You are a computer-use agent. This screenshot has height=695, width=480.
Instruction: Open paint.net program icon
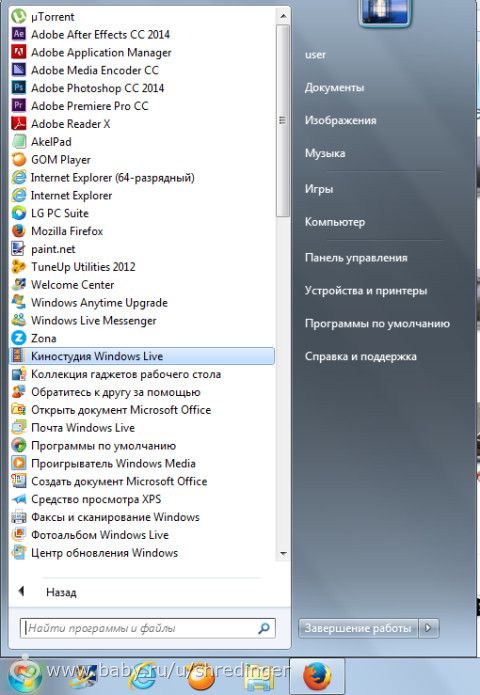(x=19, y=249)
